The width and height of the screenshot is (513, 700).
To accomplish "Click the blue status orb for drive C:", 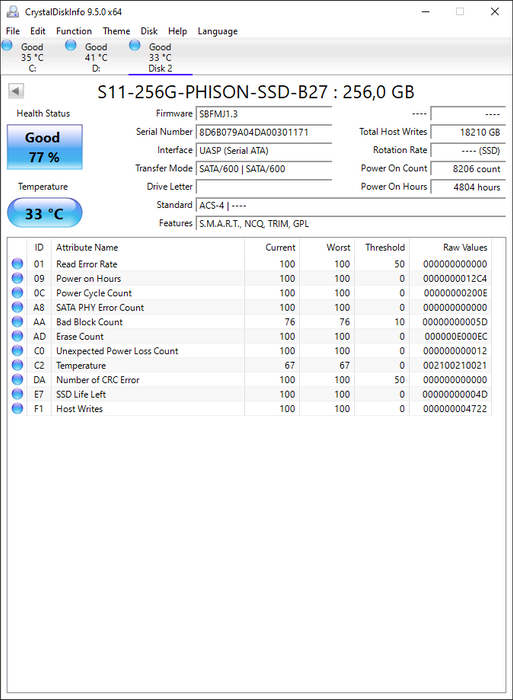I will pos(7,45).
